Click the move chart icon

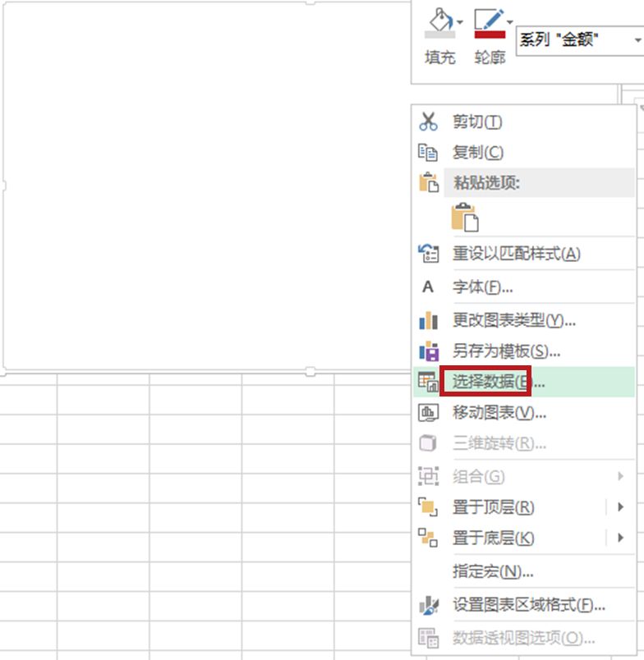click(428, 413)
